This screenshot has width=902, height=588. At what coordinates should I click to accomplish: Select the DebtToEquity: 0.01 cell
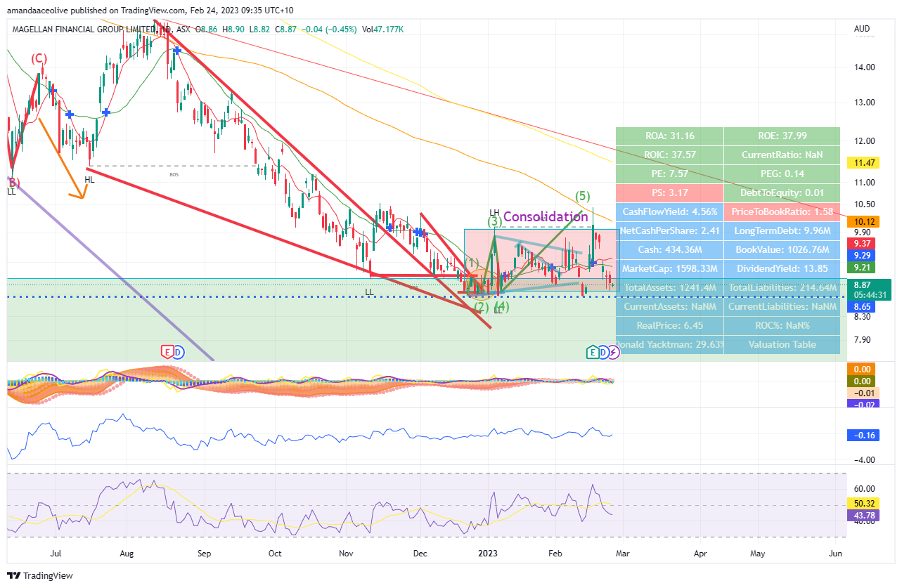click(x=782, y=192)
